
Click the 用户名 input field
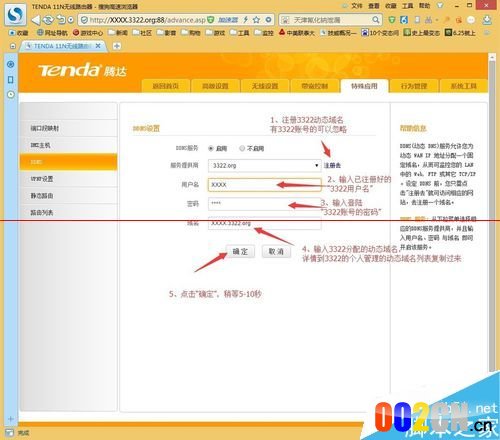(265, 185)
